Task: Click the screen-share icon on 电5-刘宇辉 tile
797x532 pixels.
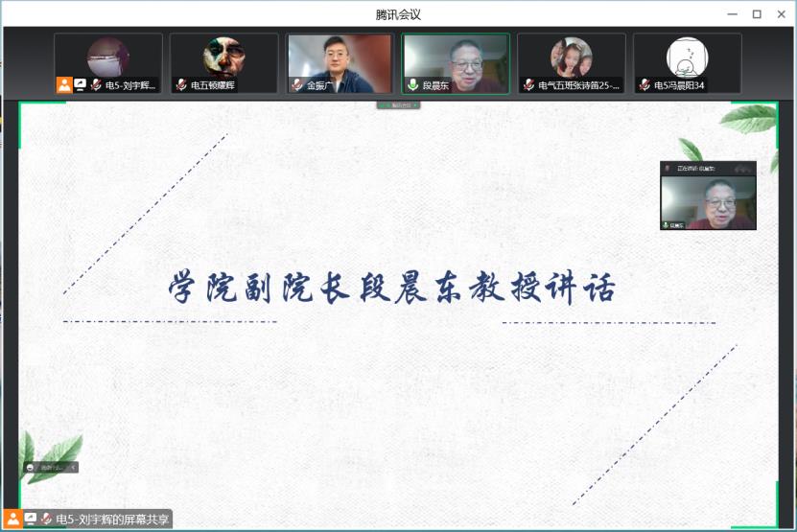Action: [x=80, y=85]
